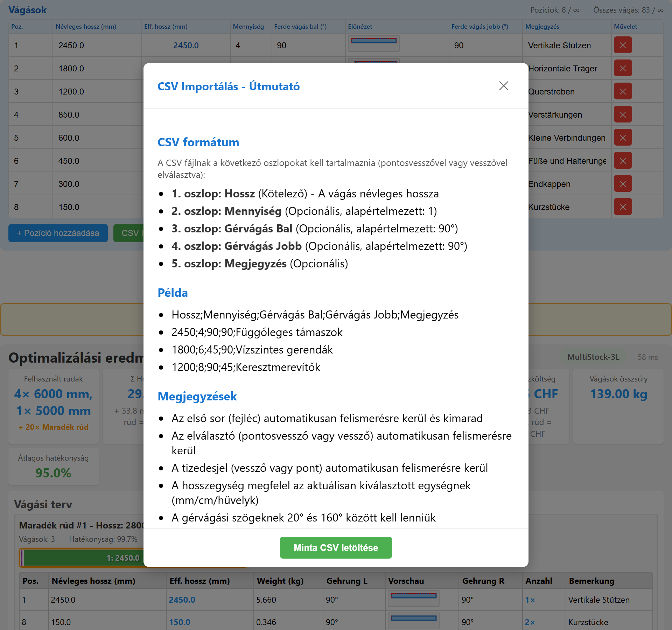Viewport: 672px width, 630px height.
Task: Edit nominal length 600.0 in row 5
Action: [97, 138]
